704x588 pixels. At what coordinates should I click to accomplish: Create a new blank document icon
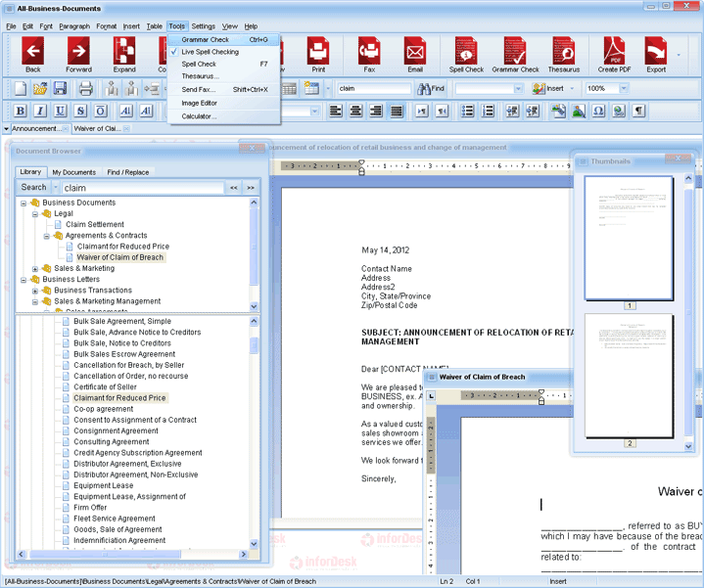[x=21, y=88]
